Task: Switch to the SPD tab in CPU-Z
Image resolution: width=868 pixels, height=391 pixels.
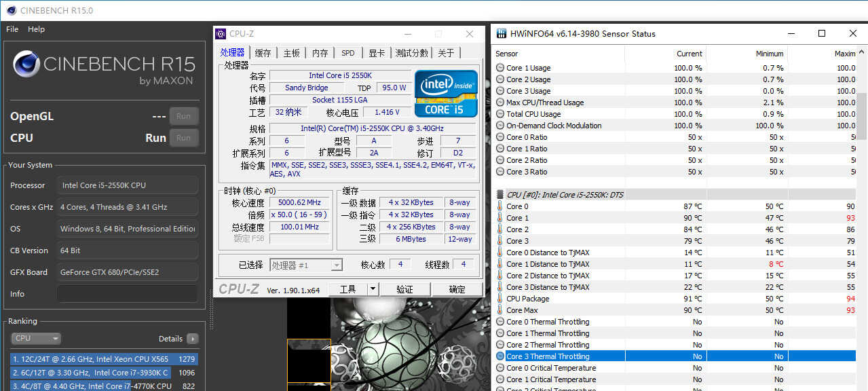Action: pos(347,53)
